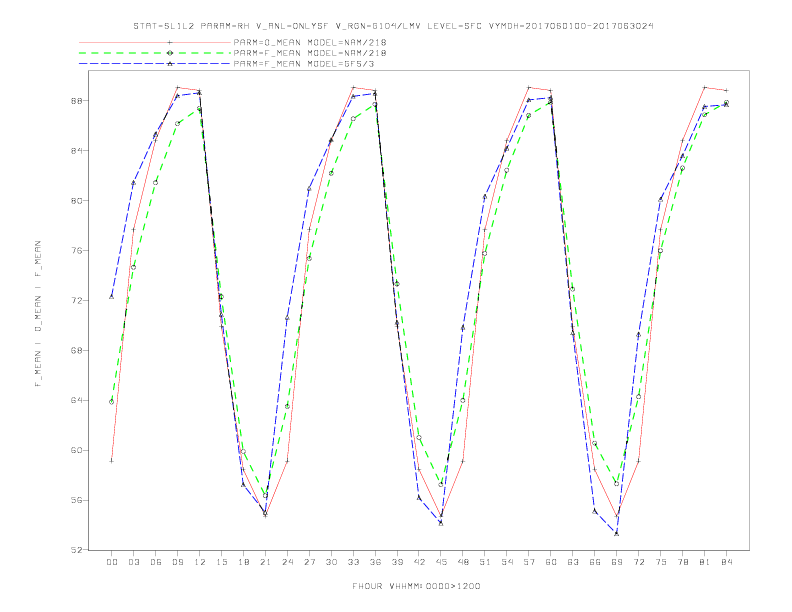Viewport: 792px width, 612px height.
Task: Click x-axis tick label 15
Action: [x=221, y=562]
